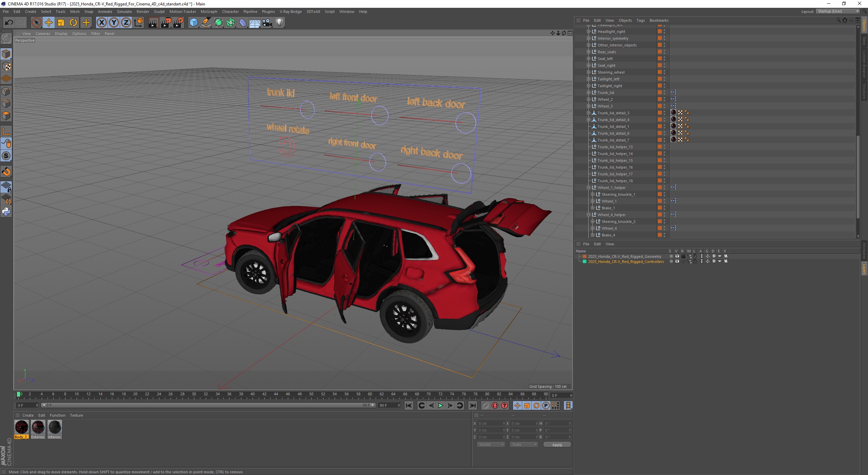The width and height of the screenshot is (868, 475).
Task: Expand the Rear_seats object
Action: (x=589, y=52)
